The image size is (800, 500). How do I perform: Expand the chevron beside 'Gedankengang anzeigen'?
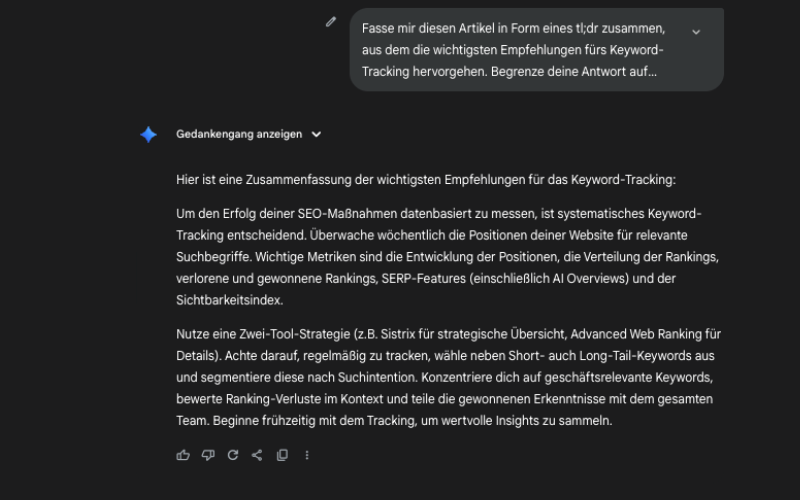pyautogui.click(x=316, y=134)
